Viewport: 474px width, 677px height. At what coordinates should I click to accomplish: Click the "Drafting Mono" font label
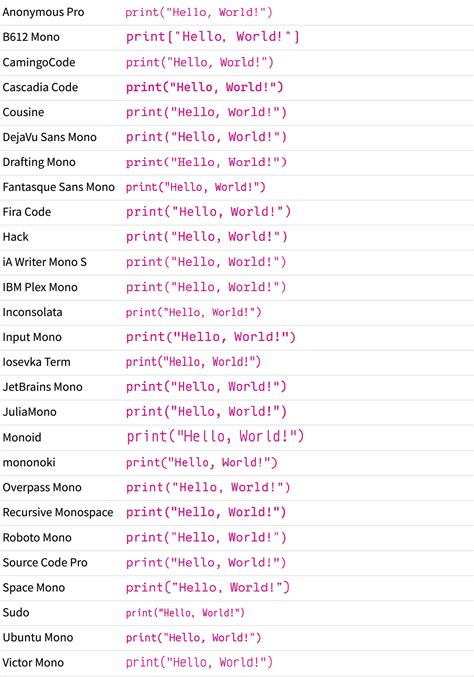[x=39, y=162]
